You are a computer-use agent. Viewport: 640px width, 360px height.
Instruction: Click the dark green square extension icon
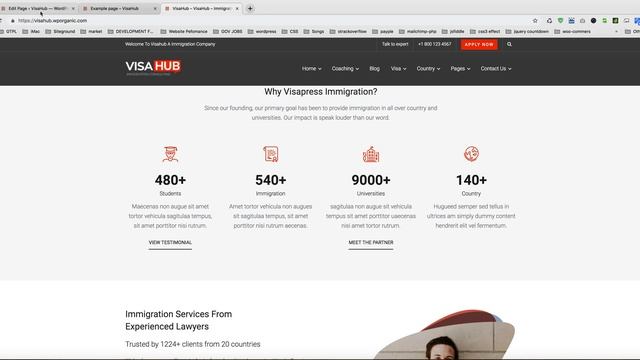pyautogui.click(x=615, y=20)
